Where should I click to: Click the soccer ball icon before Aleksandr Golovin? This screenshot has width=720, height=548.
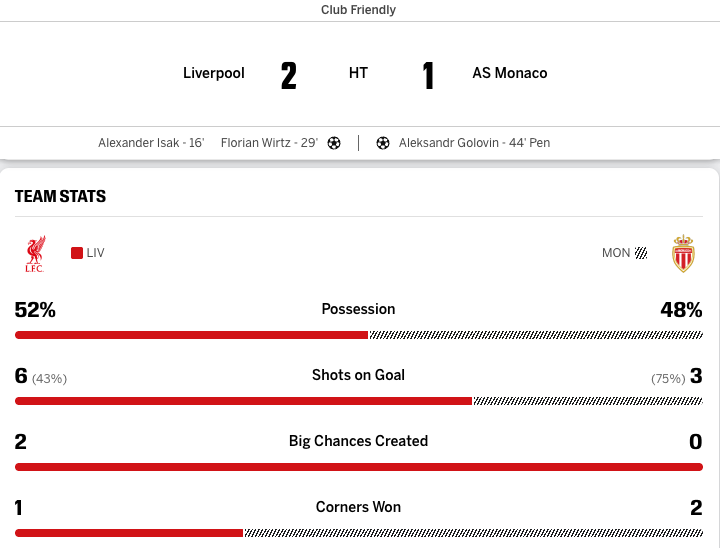382,143
